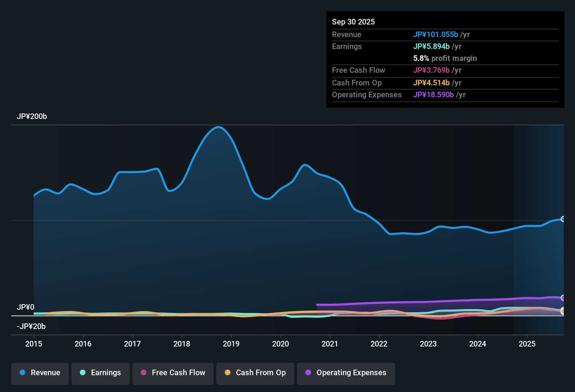Click the Operating Expenses endpoint marker
The height and width of the screenshot is (392, 575).
563,298
